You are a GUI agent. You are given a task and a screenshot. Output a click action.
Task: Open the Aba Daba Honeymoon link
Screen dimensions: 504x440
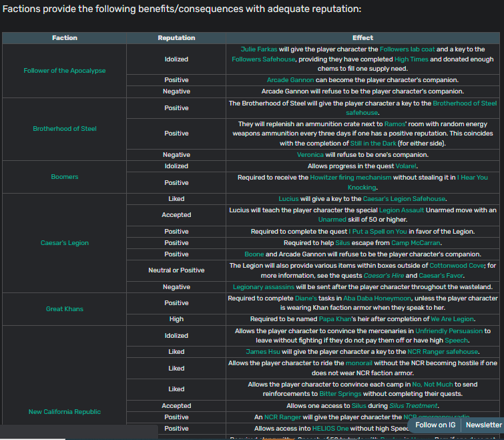click(x=377, y=298)
